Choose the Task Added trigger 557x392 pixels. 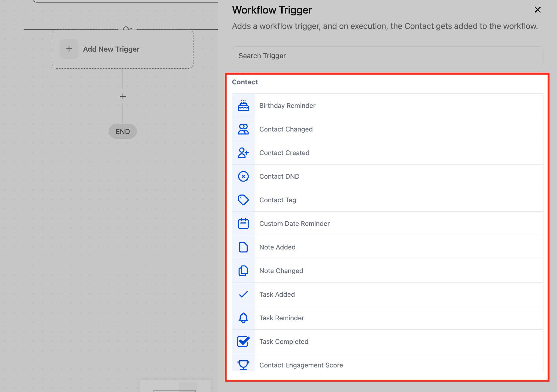tap(387, 294)
